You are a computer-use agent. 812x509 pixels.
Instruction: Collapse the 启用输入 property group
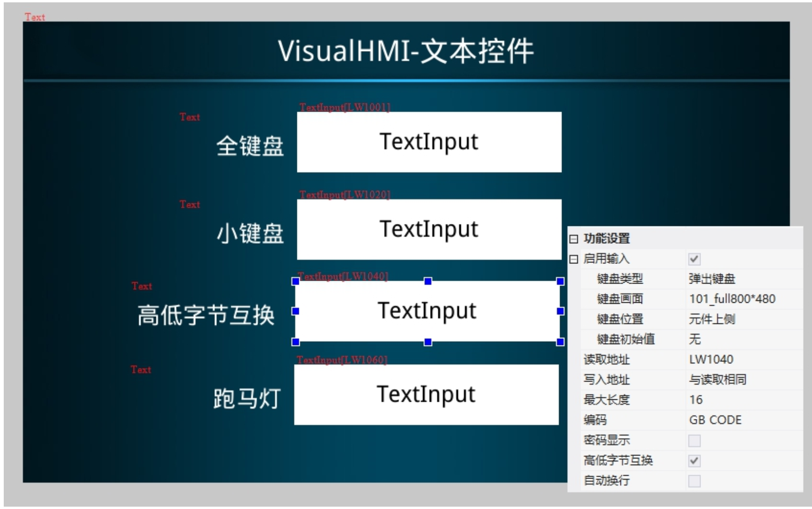coord(574,259)
